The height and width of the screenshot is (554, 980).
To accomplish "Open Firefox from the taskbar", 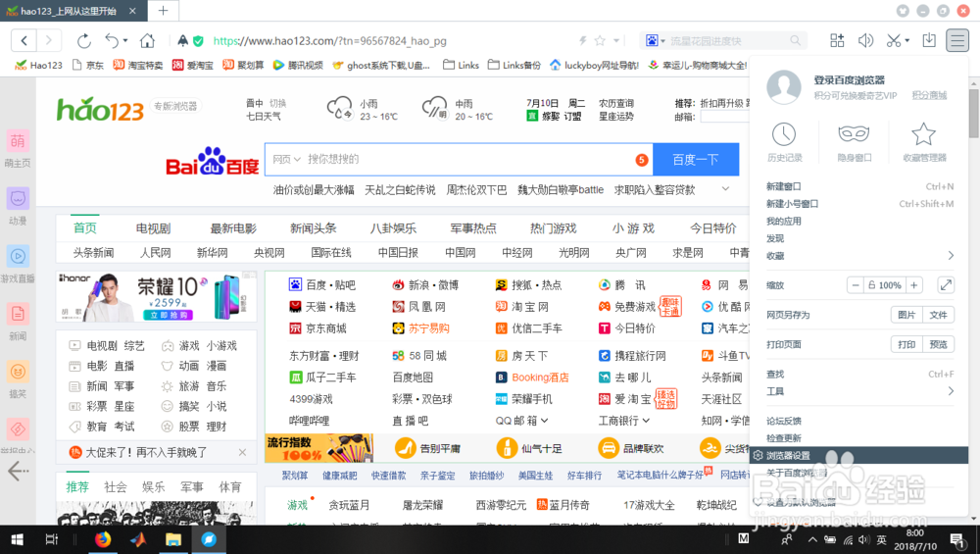I will [x=103, y=539].
